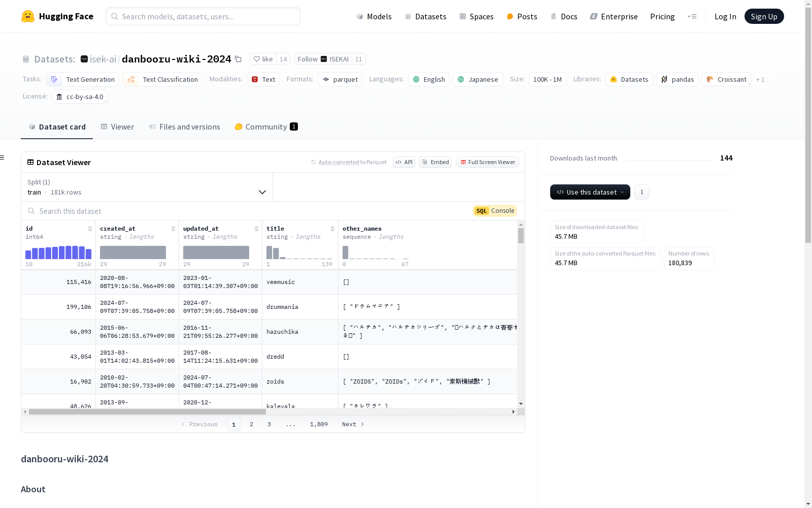Follow the ISEKAI organization
This screenshot has width=812, height=508.
tap(323, 59)
